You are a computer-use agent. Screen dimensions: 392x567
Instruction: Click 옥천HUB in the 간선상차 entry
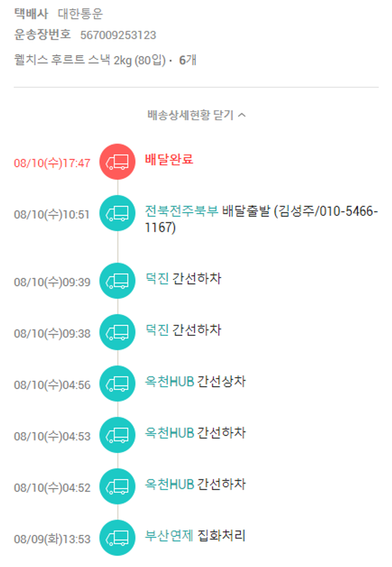(169, 382)
